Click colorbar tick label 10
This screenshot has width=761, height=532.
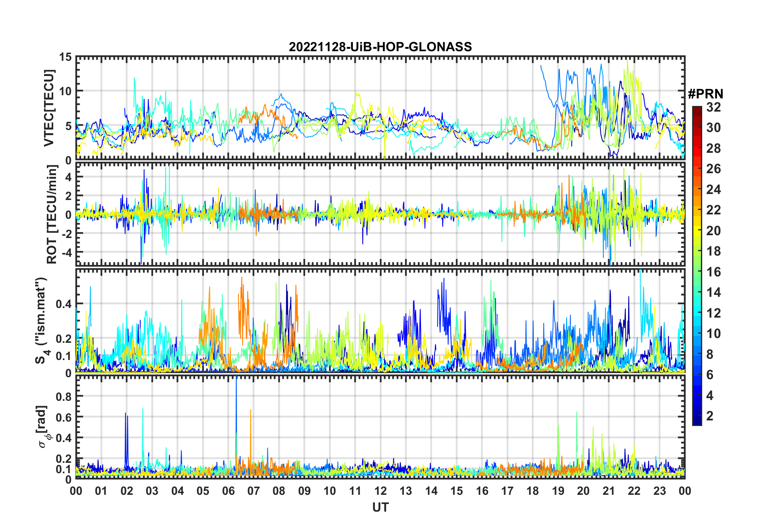click(x=713, y=334)
